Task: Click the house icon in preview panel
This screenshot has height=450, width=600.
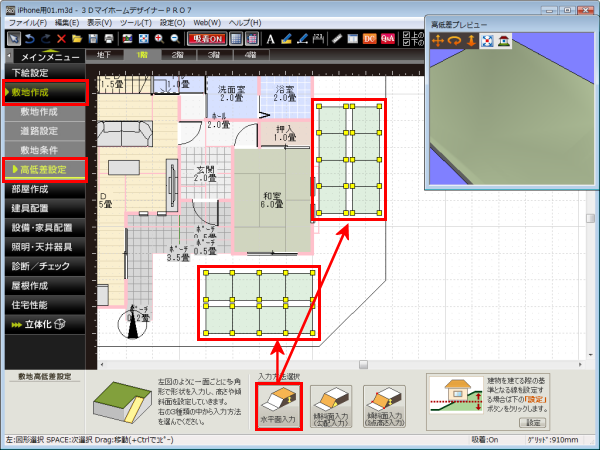Action: click(x=504, y=41)
